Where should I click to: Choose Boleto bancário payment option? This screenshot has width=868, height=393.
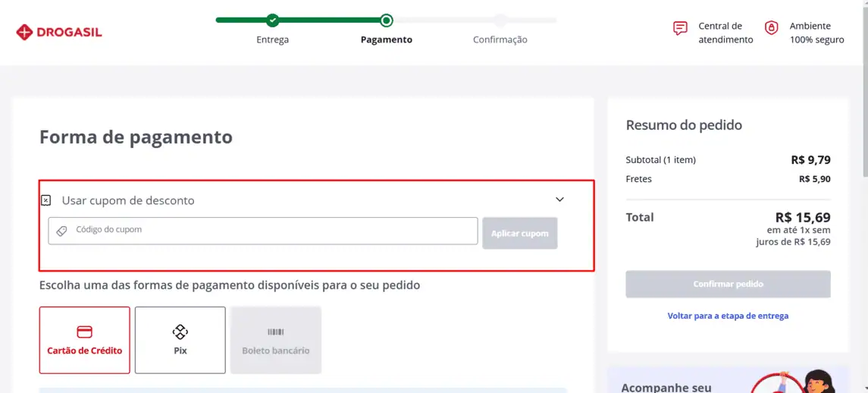276,341
